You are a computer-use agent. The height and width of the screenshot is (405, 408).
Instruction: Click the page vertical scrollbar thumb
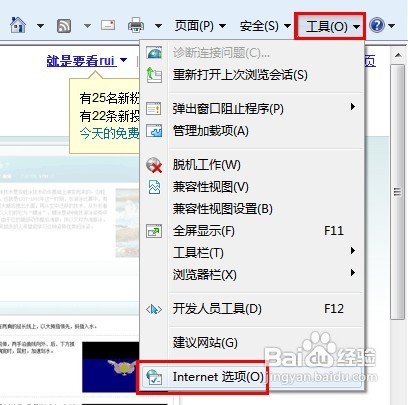pyautogui.click(x=397, y=192)
